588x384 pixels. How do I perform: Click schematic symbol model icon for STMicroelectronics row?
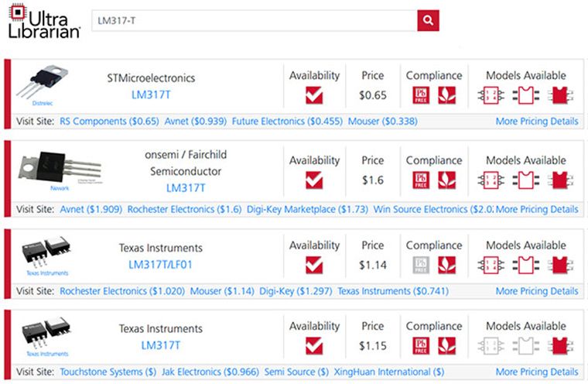click(x=489, y=96)
